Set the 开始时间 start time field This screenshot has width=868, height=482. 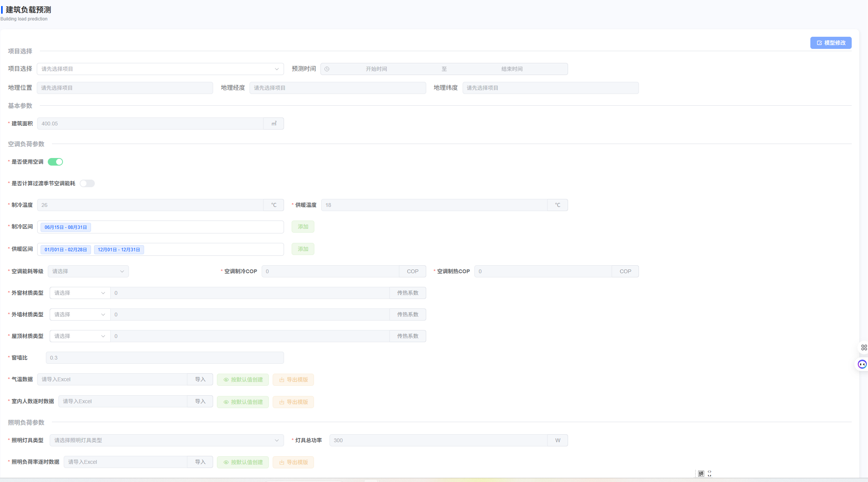pyautogui.click(x=376, y=69)
